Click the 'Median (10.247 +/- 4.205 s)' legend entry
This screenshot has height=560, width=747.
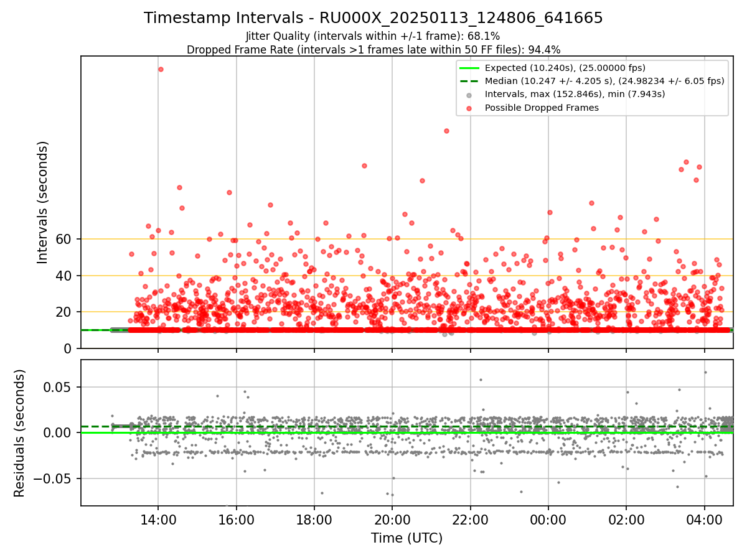pos(604,81)
